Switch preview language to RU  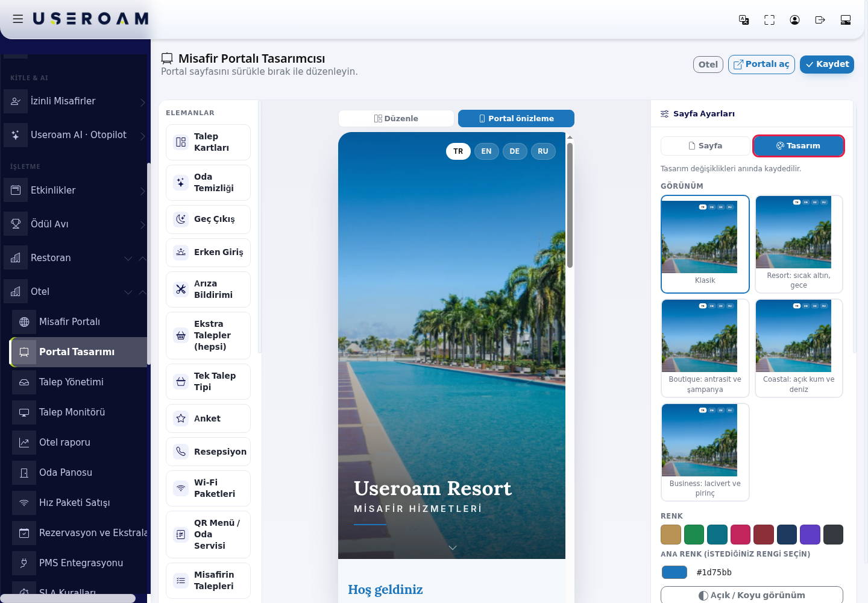(x=543, y=151)
